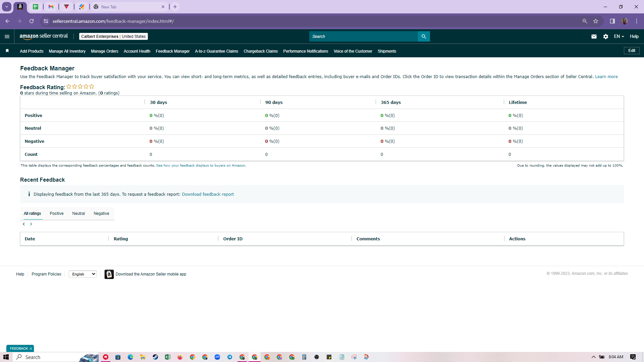Go to next feedback page arrow
The height and width of the screenshot is (362, 644).
click(x=31, y=224)
